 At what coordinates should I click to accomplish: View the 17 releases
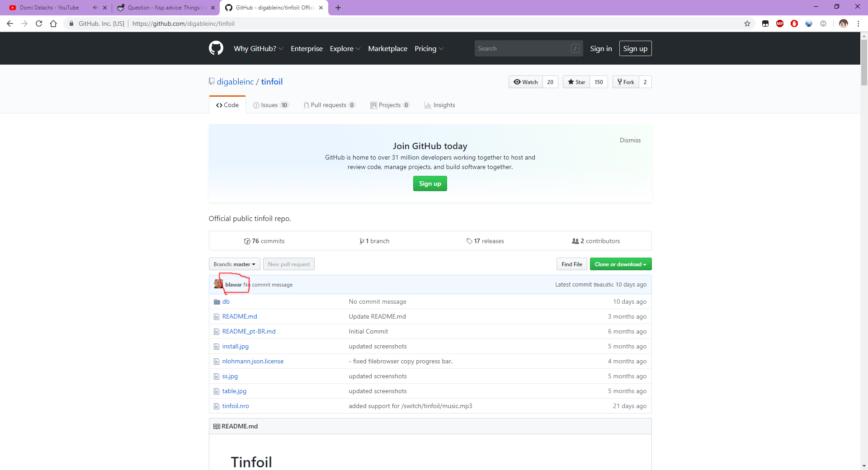tap(485, 241)
